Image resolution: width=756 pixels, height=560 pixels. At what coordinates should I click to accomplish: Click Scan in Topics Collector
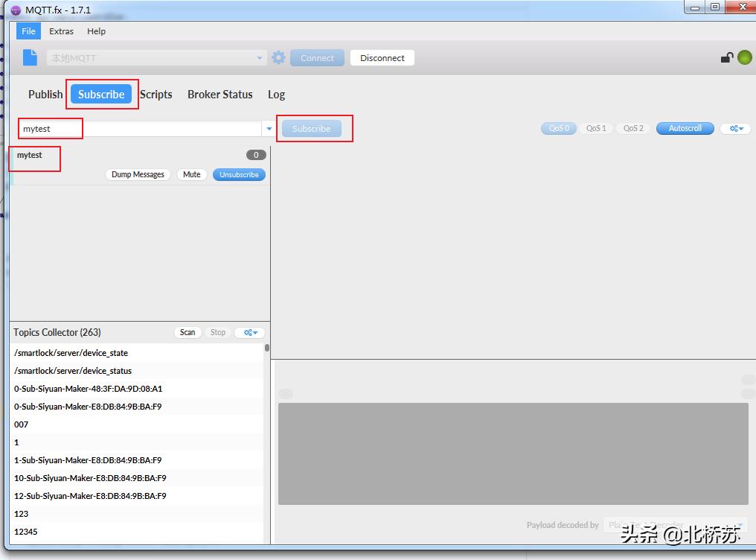pos(187,332)
